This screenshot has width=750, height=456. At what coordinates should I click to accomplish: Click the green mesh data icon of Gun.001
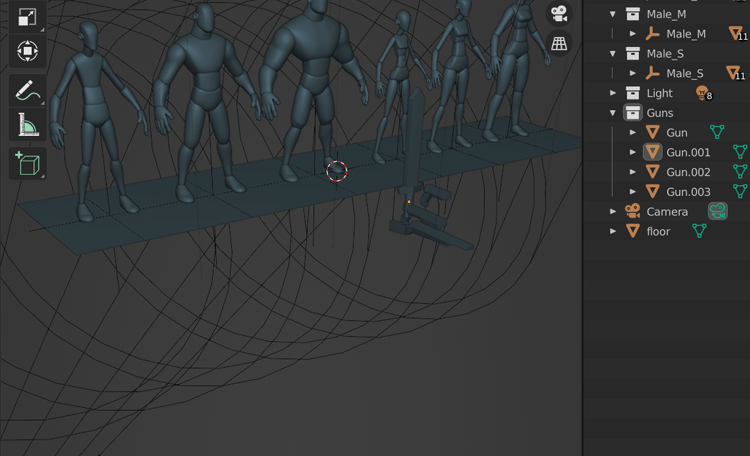(740, 152)
